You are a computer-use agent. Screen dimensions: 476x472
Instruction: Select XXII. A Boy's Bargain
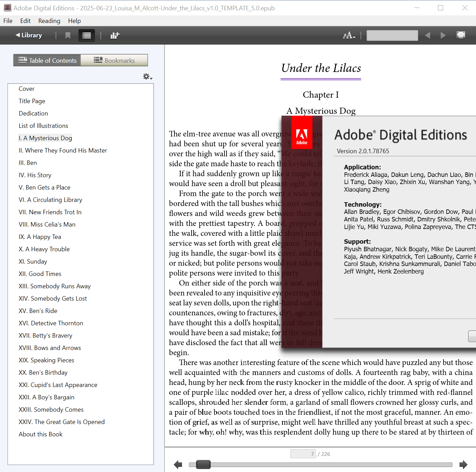(47, 397)
